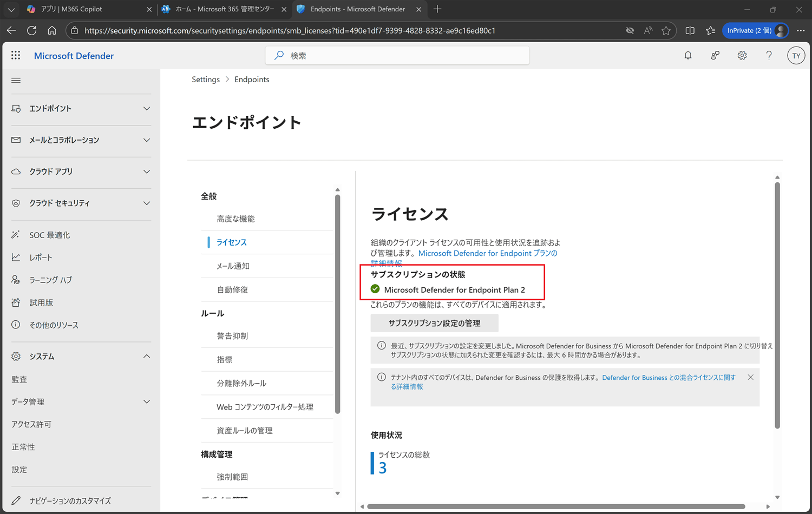Viewport: 812px width, 514px height.
Task: Switch to the アプリ | M365 Copilot tab
Action: pos(90,9)
